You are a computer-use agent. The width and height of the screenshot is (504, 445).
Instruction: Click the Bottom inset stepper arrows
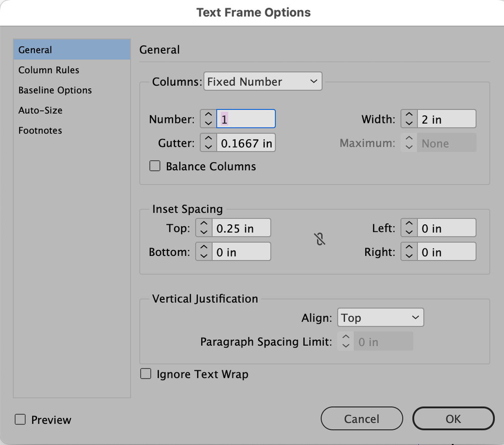coord(203,252)
